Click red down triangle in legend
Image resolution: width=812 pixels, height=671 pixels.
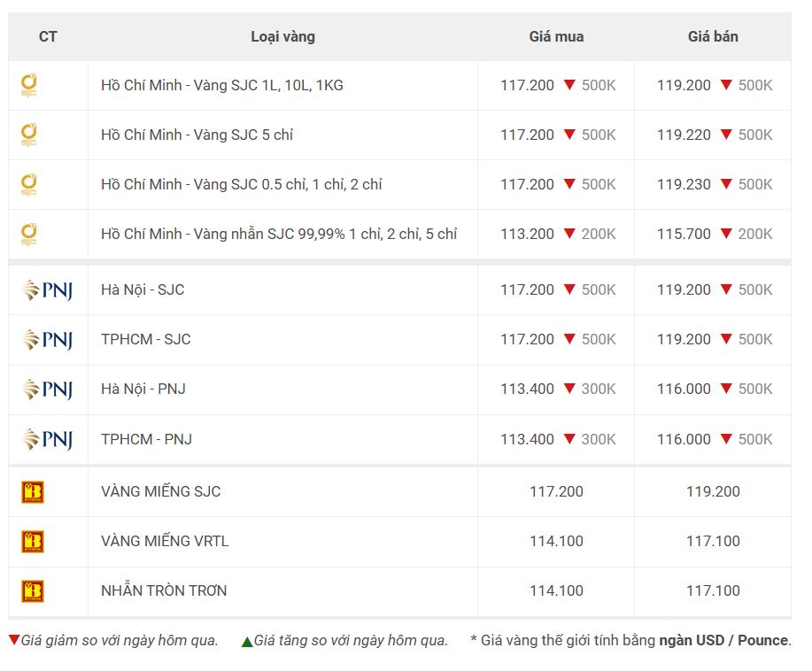click(x=14, y=639)
